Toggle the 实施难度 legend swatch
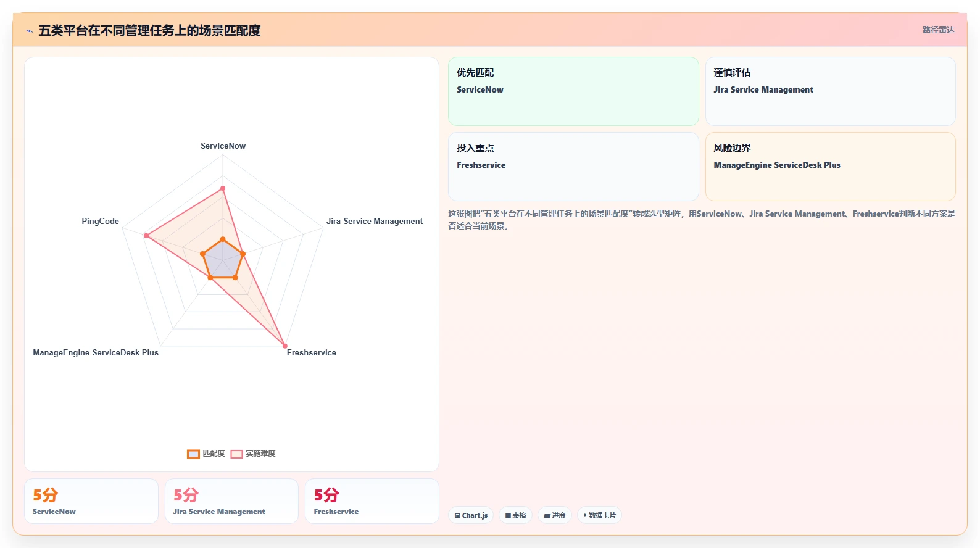 click(x=236, y=454)
